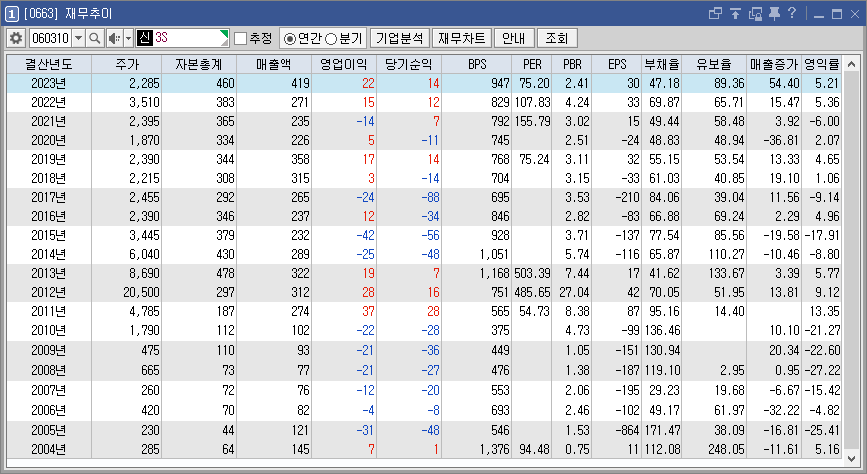Open the stock code history dropdown
The width and height of the screenshot is (867, 474).
(x=79, y=38)
